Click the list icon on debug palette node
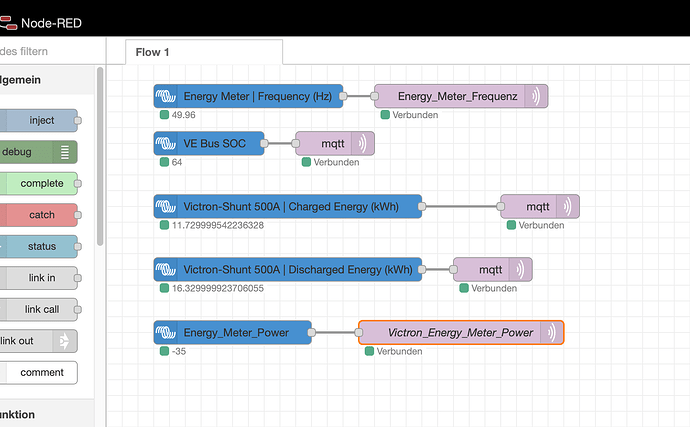Screen dimensions: 690x427 (x=65, y=152)
